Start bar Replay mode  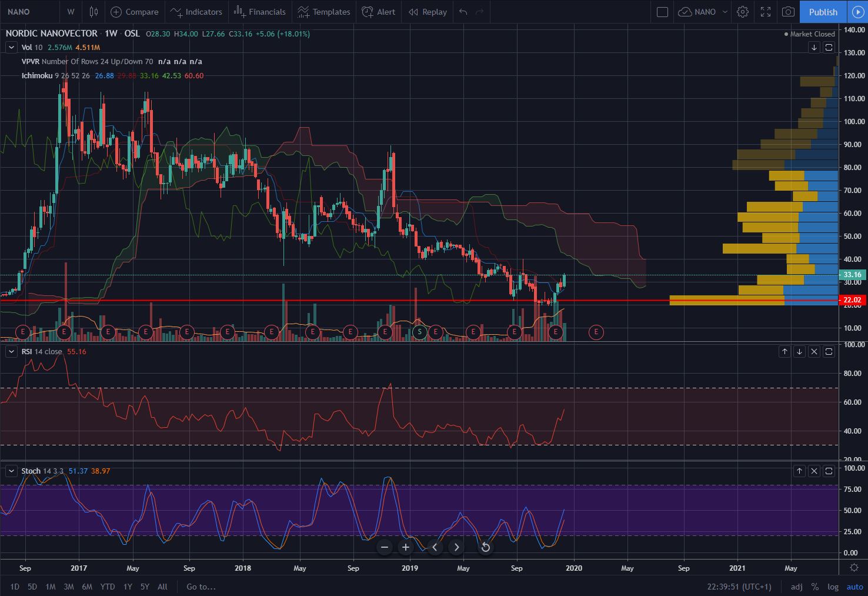click(x=428, y=12)
